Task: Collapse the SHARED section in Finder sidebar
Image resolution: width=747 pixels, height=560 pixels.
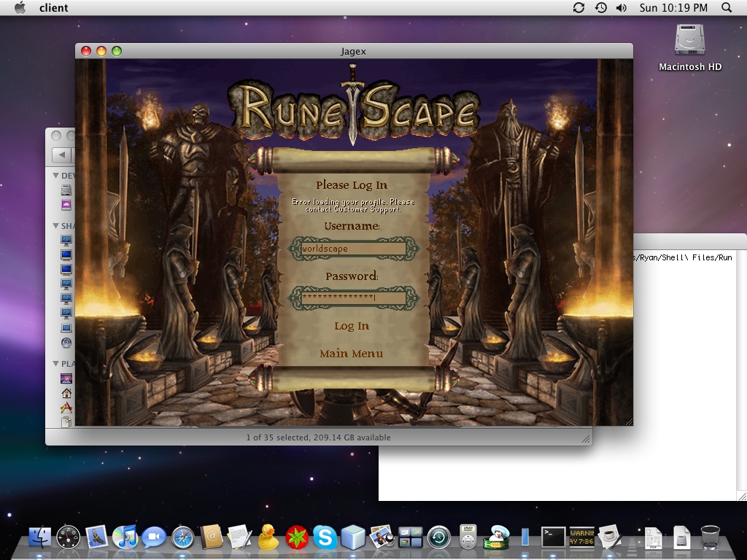Action: [55, 226]
